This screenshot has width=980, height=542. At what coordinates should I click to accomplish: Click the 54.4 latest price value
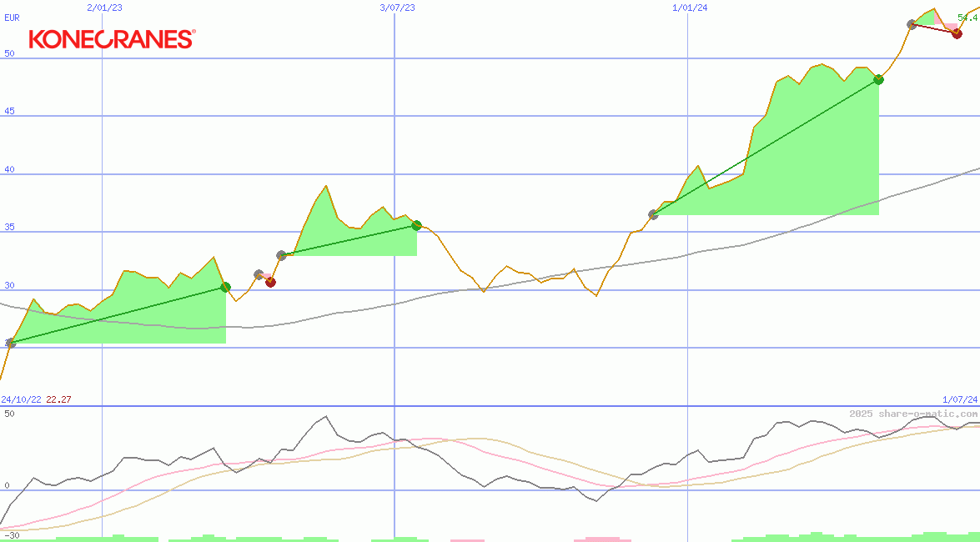tap(967, 17)
